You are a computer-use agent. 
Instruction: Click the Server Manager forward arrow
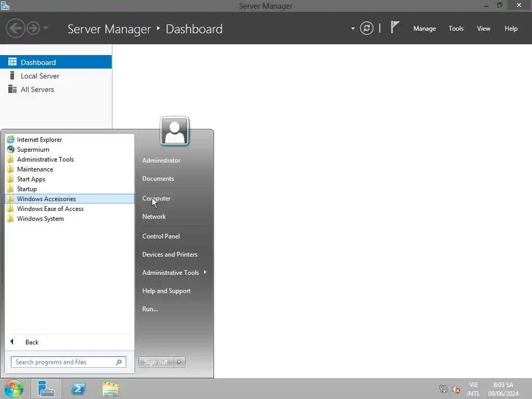pyautogui.click(x=33, y=28)
